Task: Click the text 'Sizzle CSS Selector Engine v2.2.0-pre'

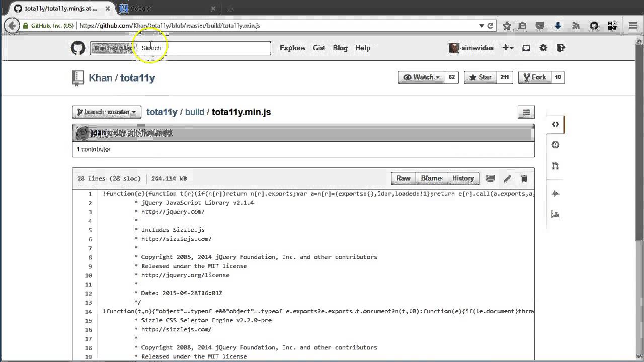Action: pyautogui.click(x=206, y=321)
